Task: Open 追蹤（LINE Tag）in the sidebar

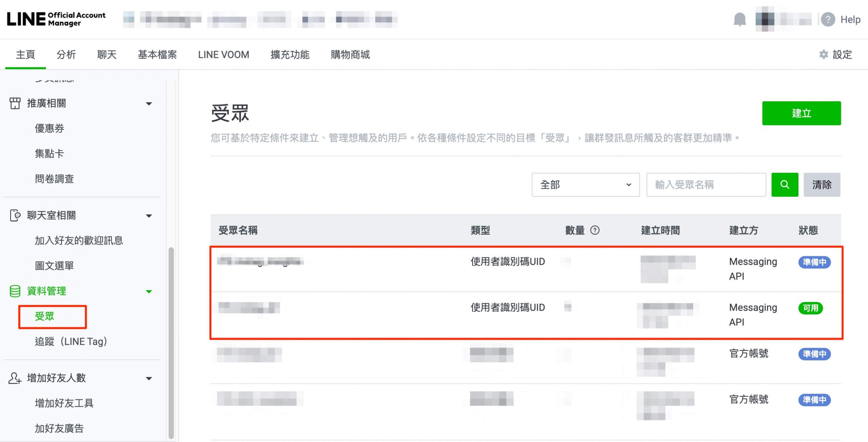Action: tap(71, 341)
